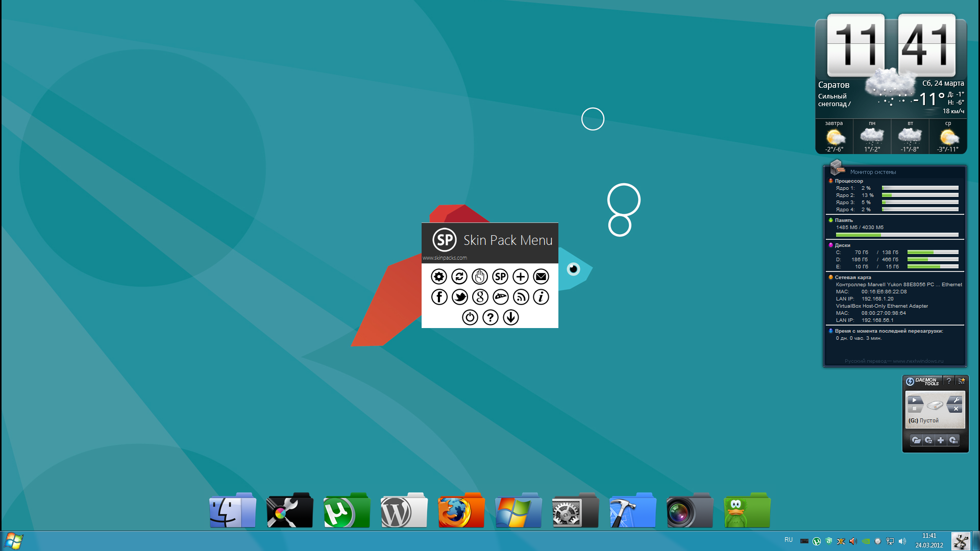Click the refresh icon in Skin Pack Menu
This screenshot has width=980, height=551.
point(459,277)
